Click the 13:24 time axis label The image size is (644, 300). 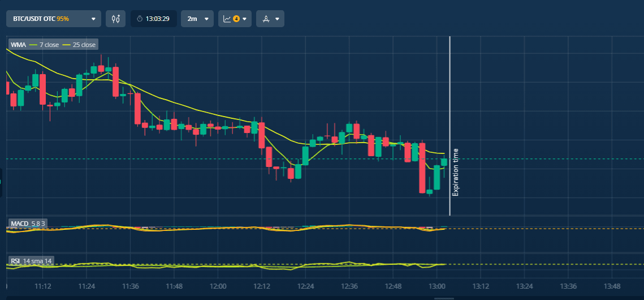pos(525,286)
